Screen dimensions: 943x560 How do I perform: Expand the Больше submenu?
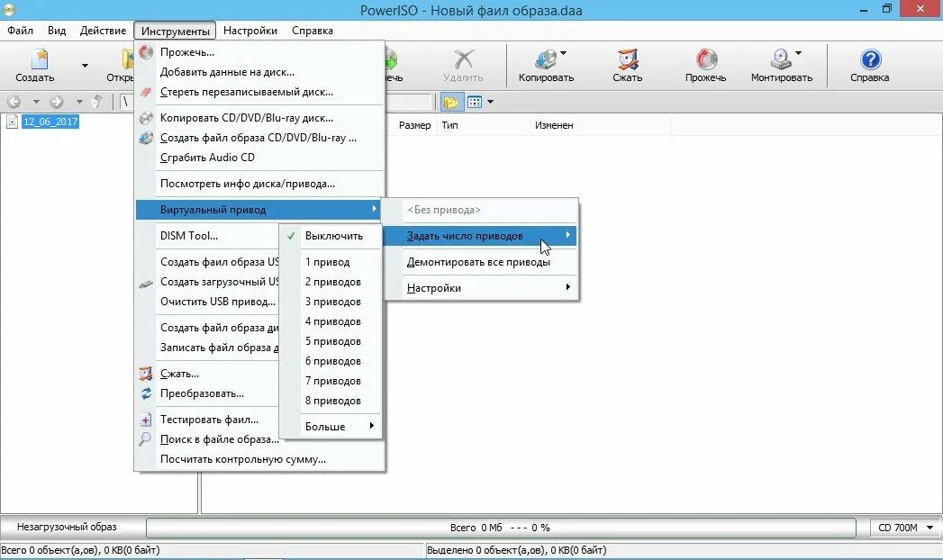[331, 427]
